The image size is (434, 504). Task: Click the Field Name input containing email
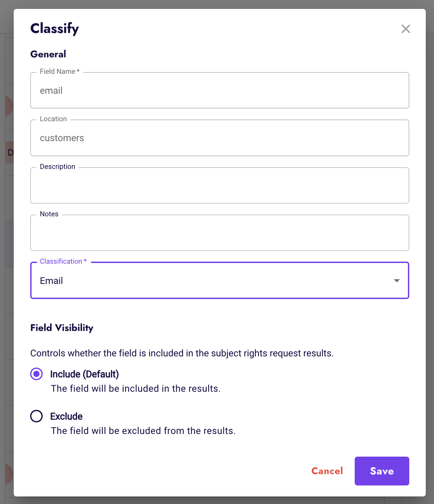point(220,90)
